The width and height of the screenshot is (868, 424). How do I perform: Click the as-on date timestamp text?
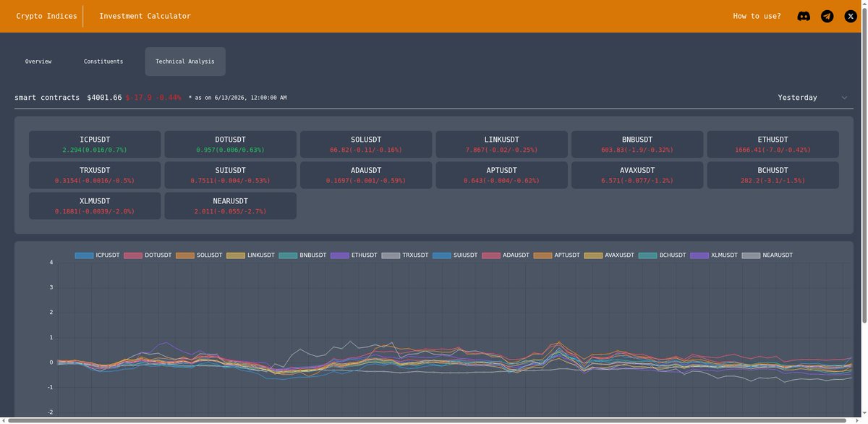pos(237,98)
